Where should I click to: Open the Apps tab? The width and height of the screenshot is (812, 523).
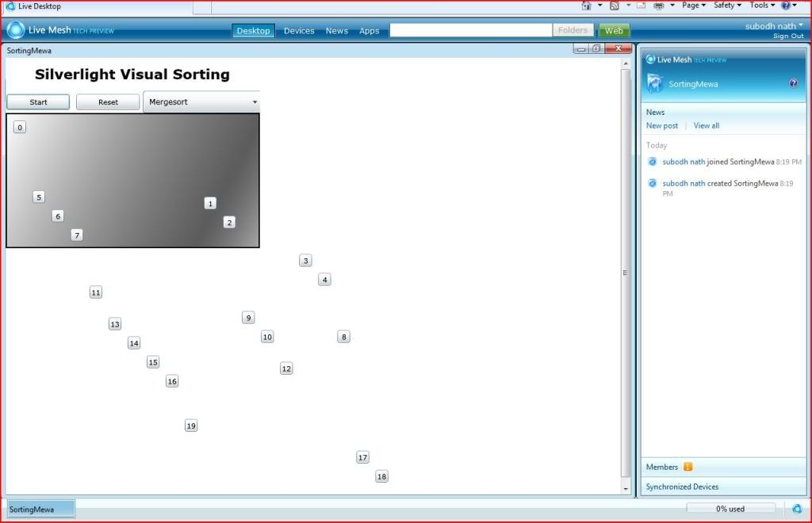pos(370,31)
